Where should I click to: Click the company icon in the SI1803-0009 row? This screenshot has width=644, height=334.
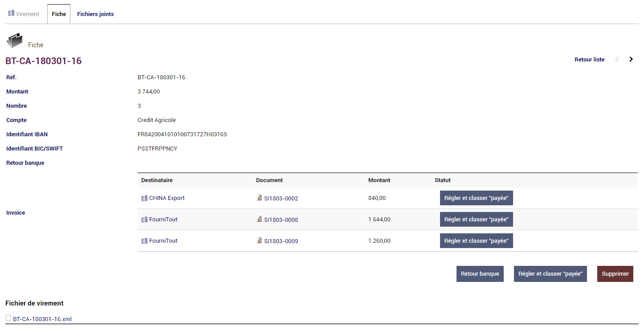144,241
